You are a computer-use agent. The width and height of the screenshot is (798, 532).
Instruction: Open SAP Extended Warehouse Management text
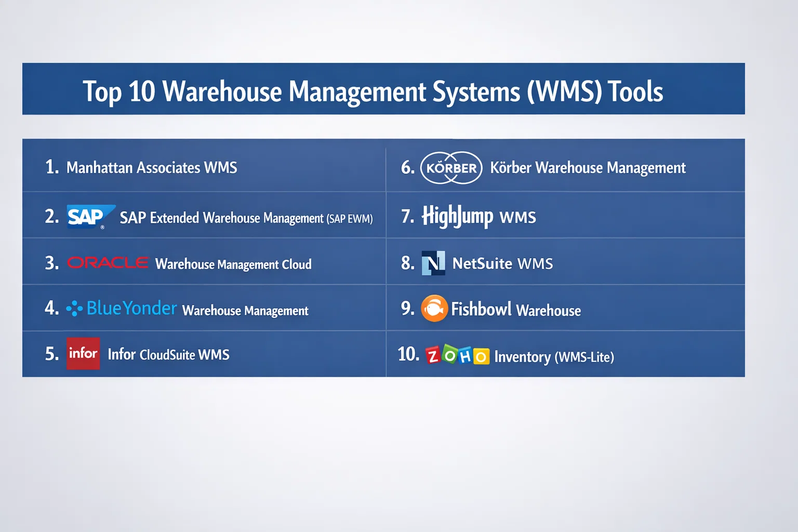click(246, 218)
